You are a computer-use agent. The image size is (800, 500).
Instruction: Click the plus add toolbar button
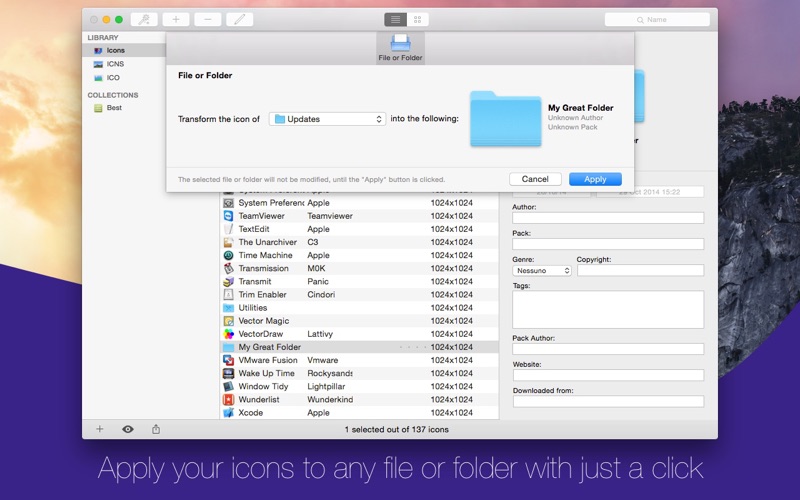pos(176,19)
